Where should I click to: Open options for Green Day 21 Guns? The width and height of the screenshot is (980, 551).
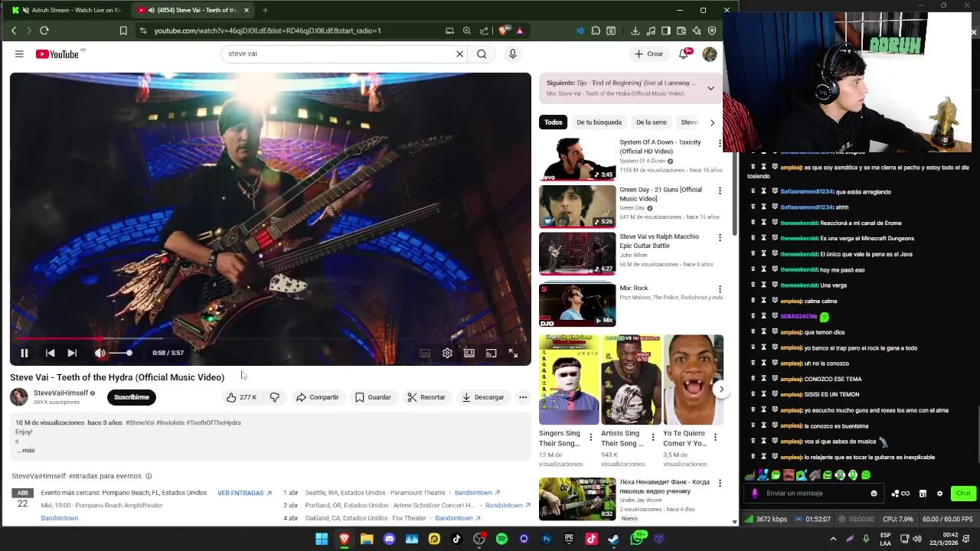[720, 191]
